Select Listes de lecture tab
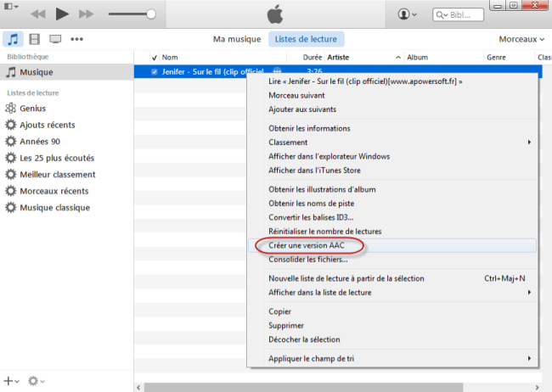 pyautogui.click(x=306, y=39)
